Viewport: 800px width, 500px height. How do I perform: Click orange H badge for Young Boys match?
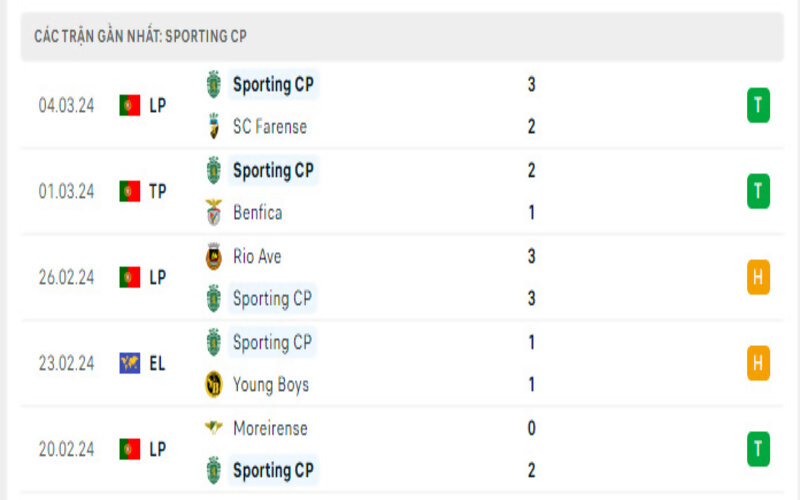758,363
